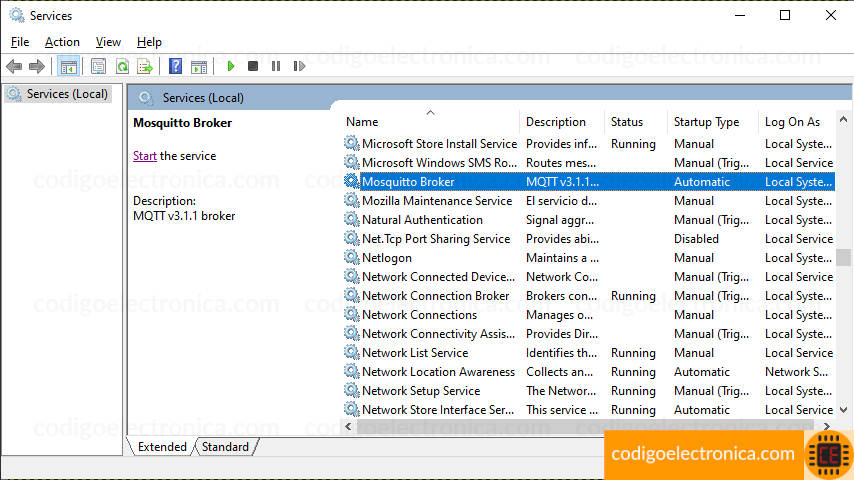Click the Refresh toolbar icon
Screen dimensions: 854x480
point(122,66)
